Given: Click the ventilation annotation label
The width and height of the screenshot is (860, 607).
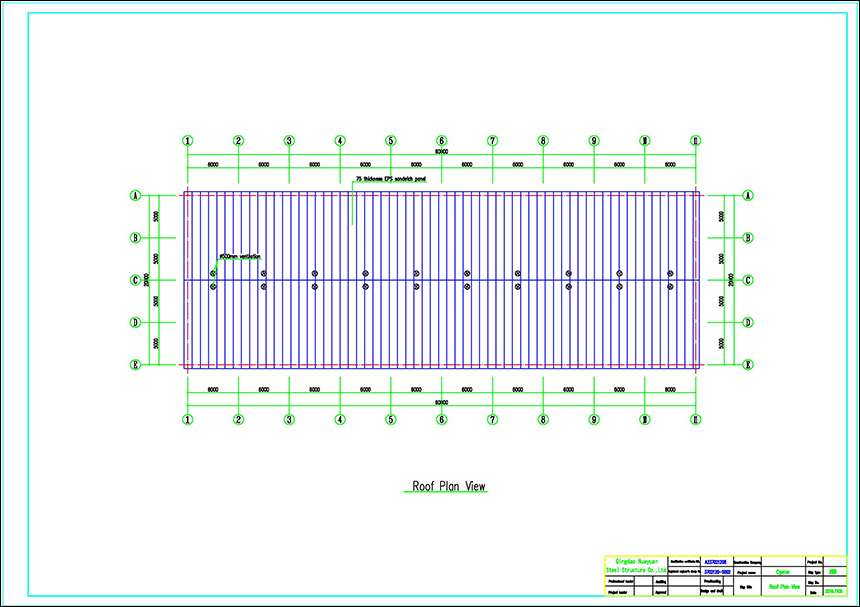Looking at the screenshot, I should point(238,256).
